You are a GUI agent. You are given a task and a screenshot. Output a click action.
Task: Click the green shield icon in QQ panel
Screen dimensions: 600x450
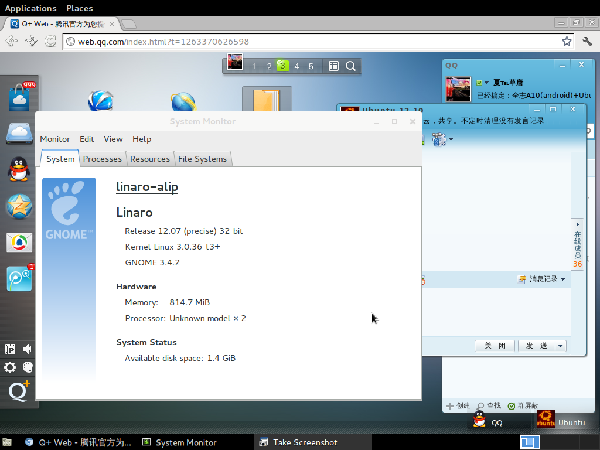coord(511,406)
